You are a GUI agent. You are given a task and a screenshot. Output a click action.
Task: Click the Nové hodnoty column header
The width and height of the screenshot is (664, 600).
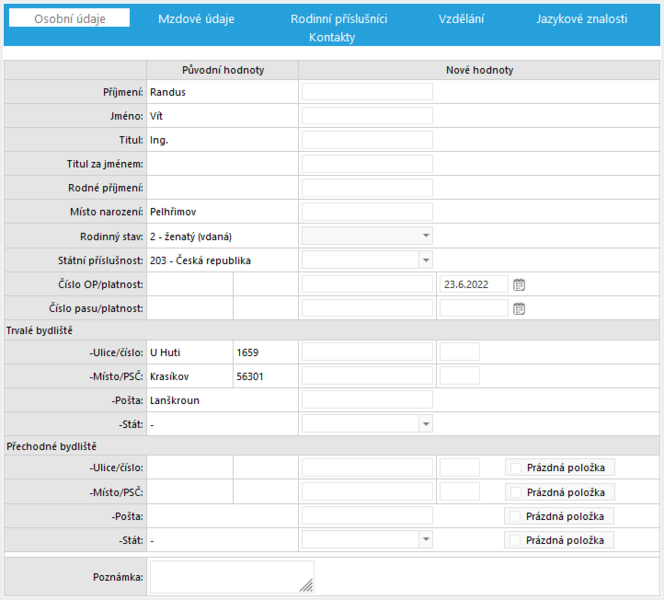click(x=479, y=70)
